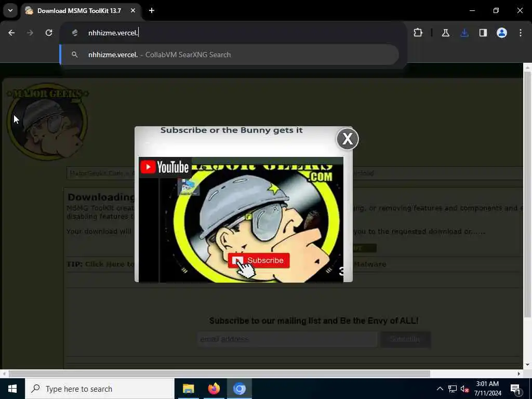Click the YouTube logo in popup
Viewport: 532px width, 399px height.
click(165, 167)
